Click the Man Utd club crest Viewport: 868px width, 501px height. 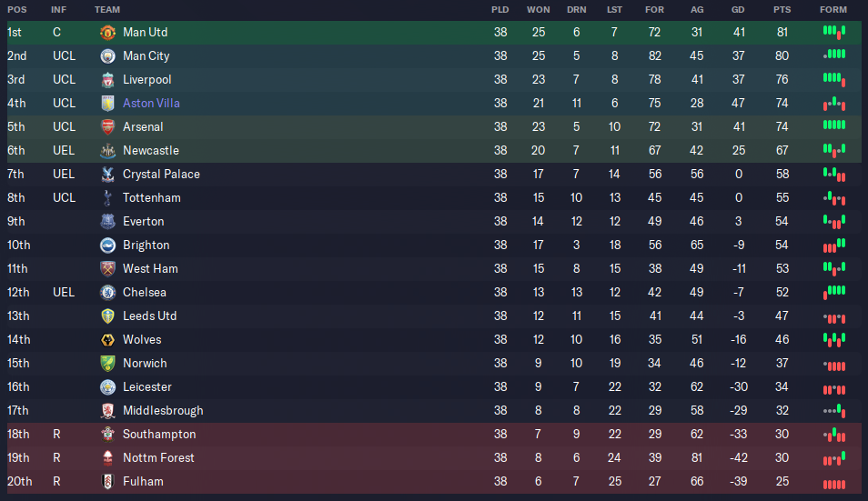click(107, 33)
